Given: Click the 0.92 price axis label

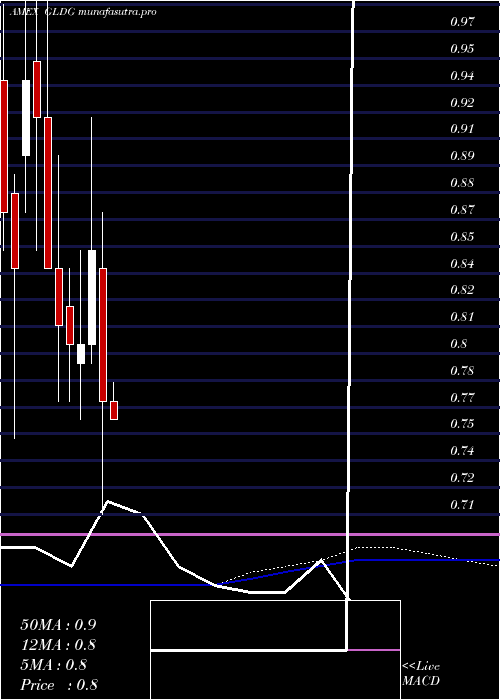Looking at the screenshot, I should (x=462, y=102).
